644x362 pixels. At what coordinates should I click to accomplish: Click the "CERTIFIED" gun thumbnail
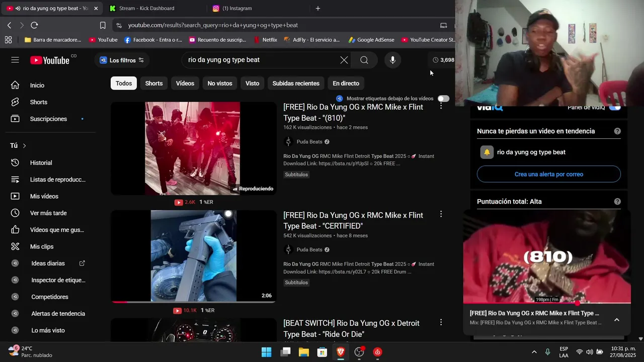click(x=194, y=256)
